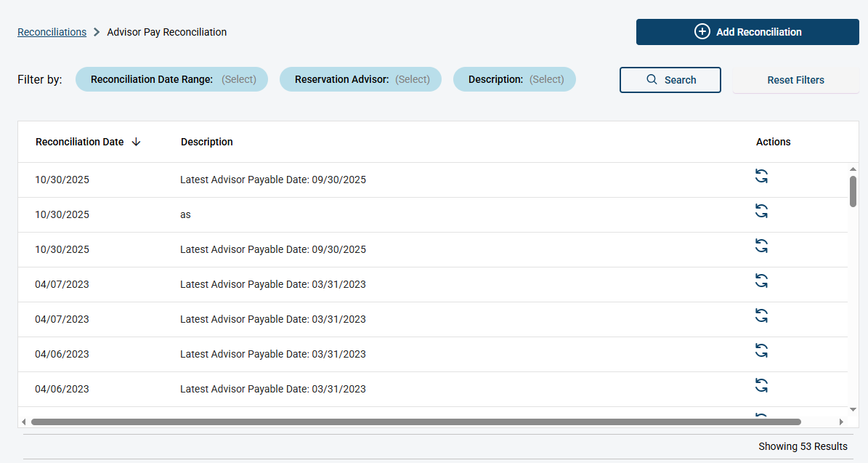Click the first 04/07/2023 date cell
The image size is (868, 463).
pos(62,284)
